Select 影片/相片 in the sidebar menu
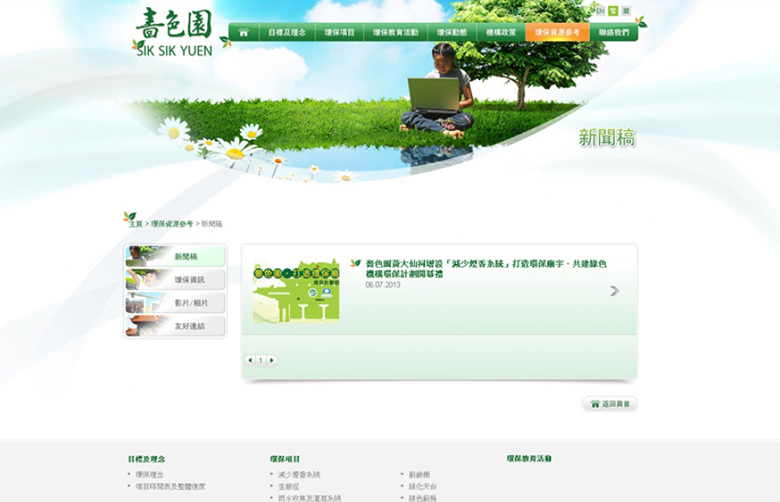Screen dimensions: 780x502 pos(175,302)
